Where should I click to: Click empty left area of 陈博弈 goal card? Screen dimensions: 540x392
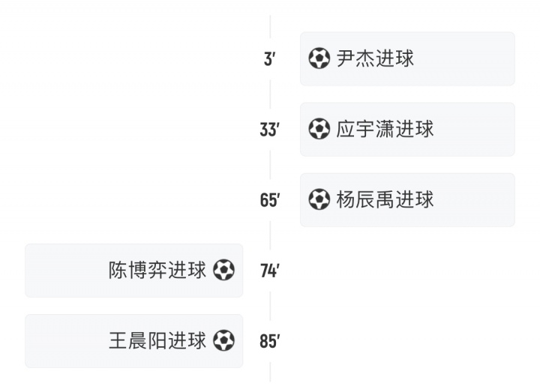pyautogui.click(x=65, y=271)
